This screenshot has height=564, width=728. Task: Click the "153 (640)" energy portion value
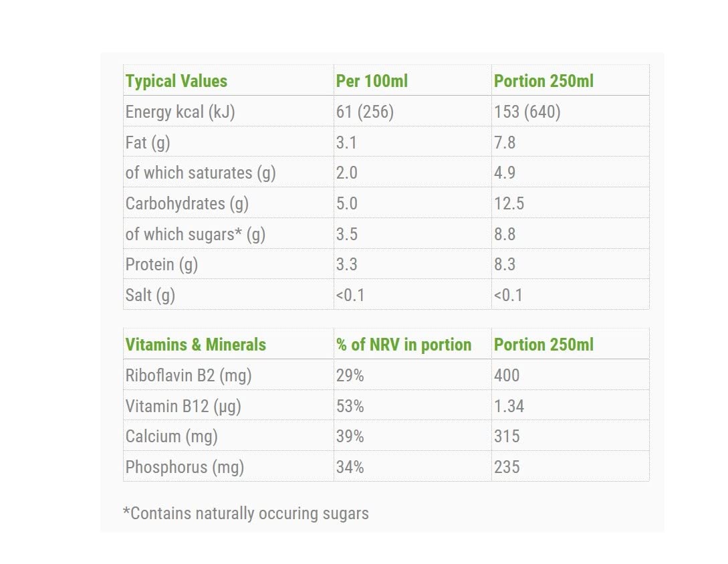point(527,112)
